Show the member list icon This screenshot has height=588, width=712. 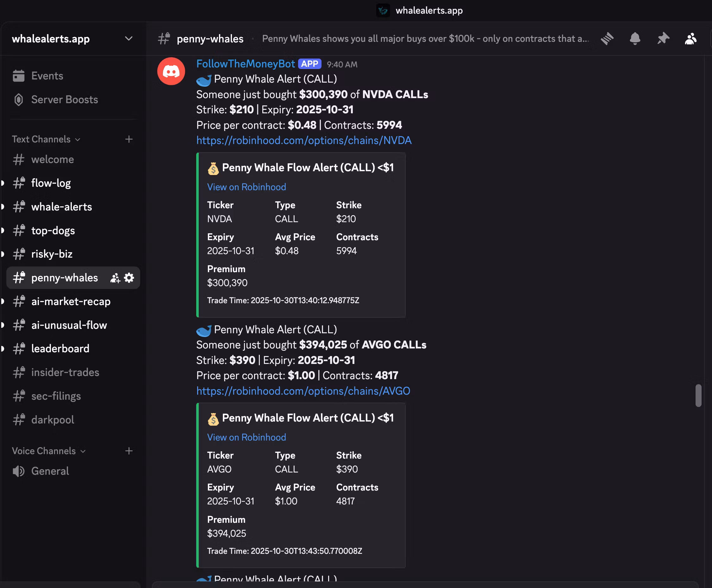pyautogui.click(x=691, y=39)
